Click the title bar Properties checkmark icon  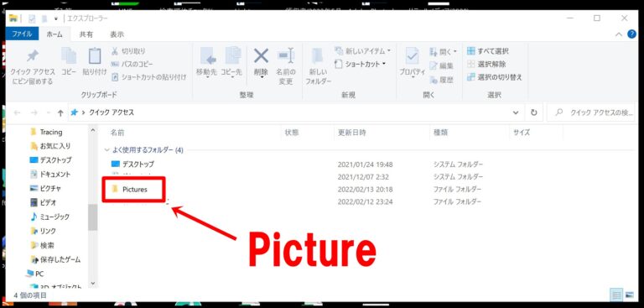click(32, 18)
